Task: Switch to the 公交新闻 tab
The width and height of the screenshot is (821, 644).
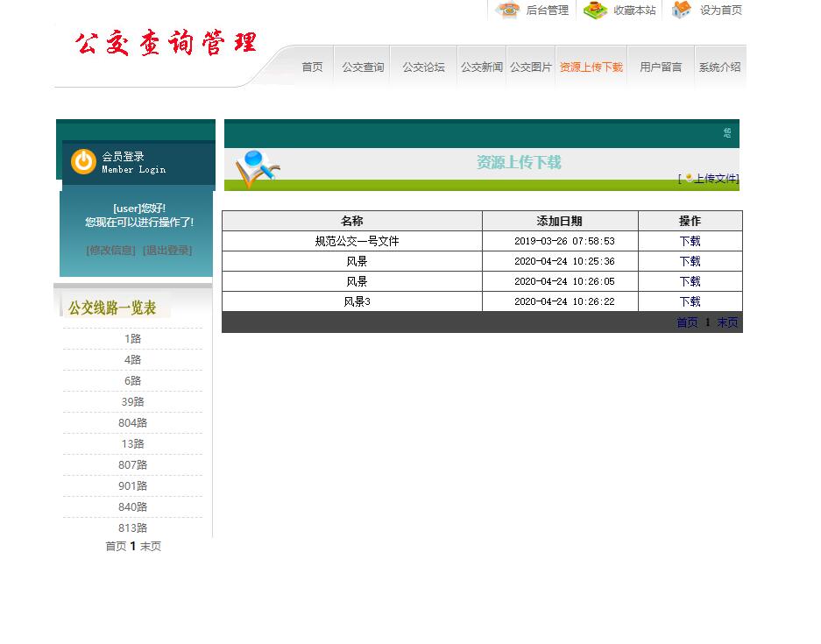Action: click(480, 66)
